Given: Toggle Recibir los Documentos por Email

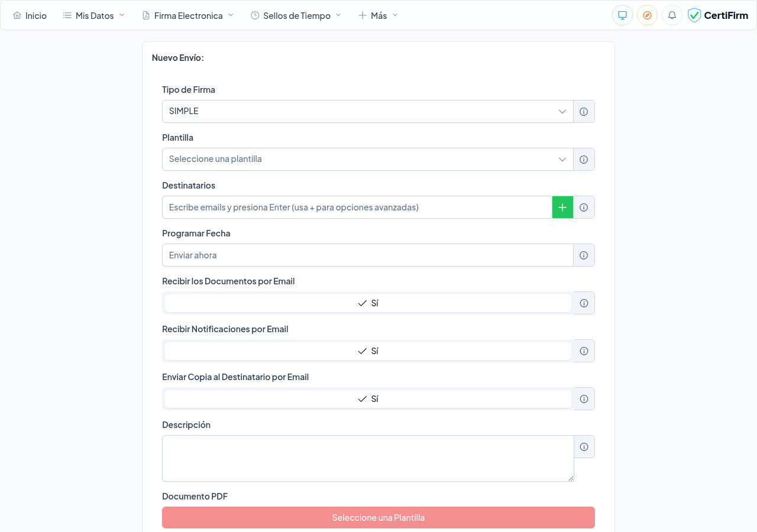Looking at the screenshot, I should [x=368, y=303].
